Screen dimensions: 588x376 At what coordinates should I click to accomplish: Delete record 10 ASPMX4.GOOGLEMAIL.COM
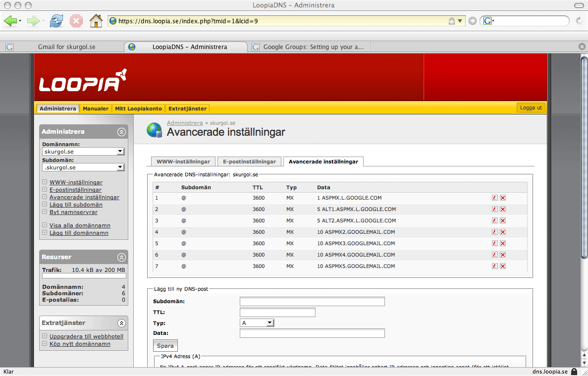(x=503, y=255)
